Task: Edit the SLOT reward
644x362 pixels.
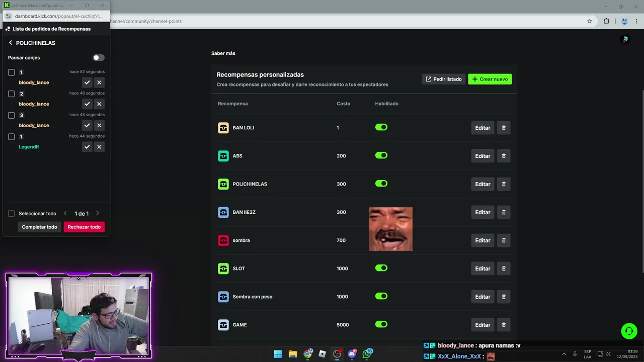Action: pos(482,268)
